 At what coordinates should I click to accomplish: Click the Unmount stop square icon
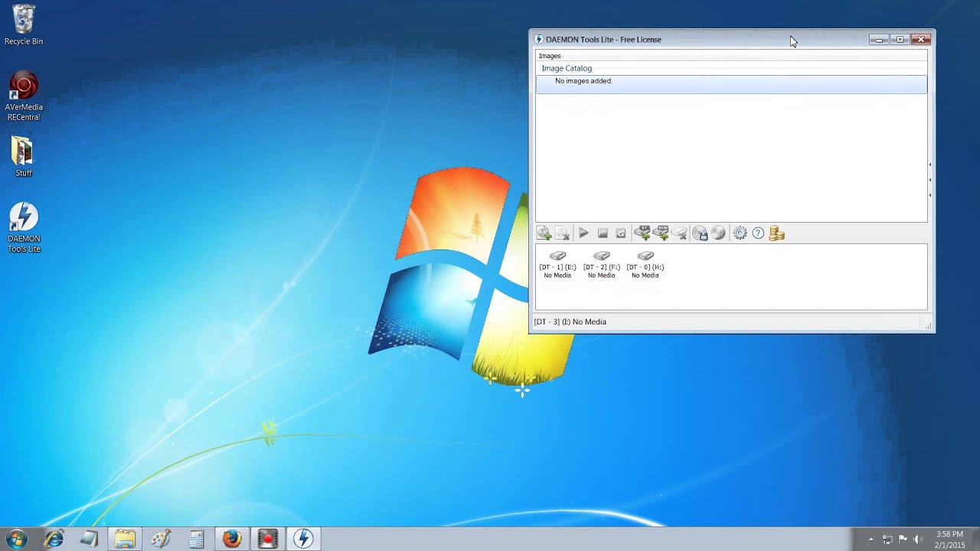tap(603, 233)
